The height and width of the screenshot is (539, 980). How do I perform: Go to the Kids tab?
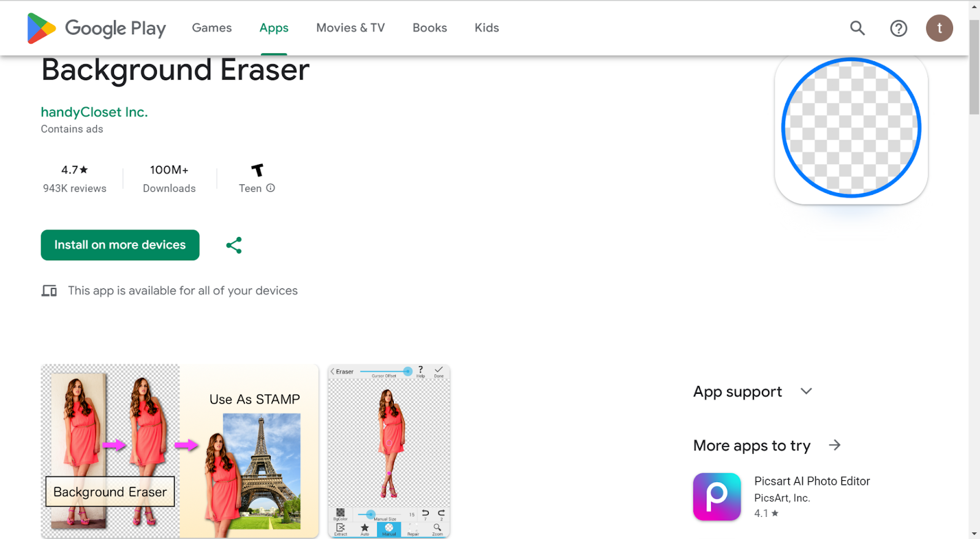(x=487, y=28)
